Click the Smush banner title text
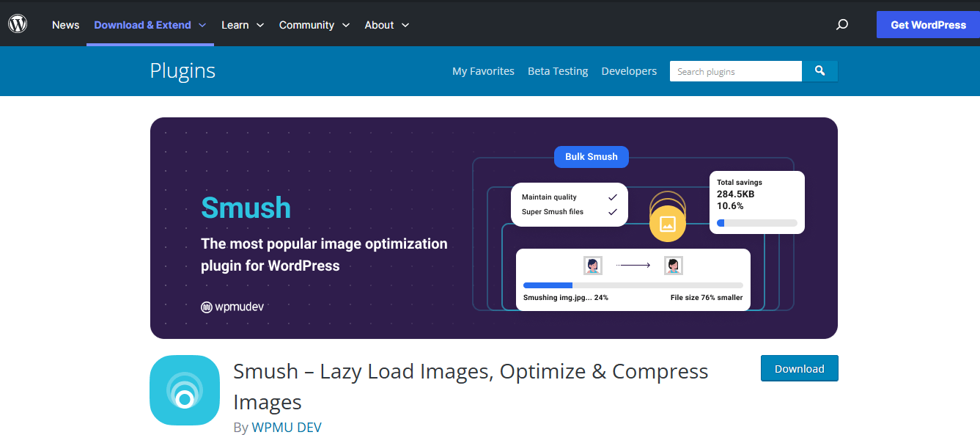 pyautogui.click(x=246, y=208)
